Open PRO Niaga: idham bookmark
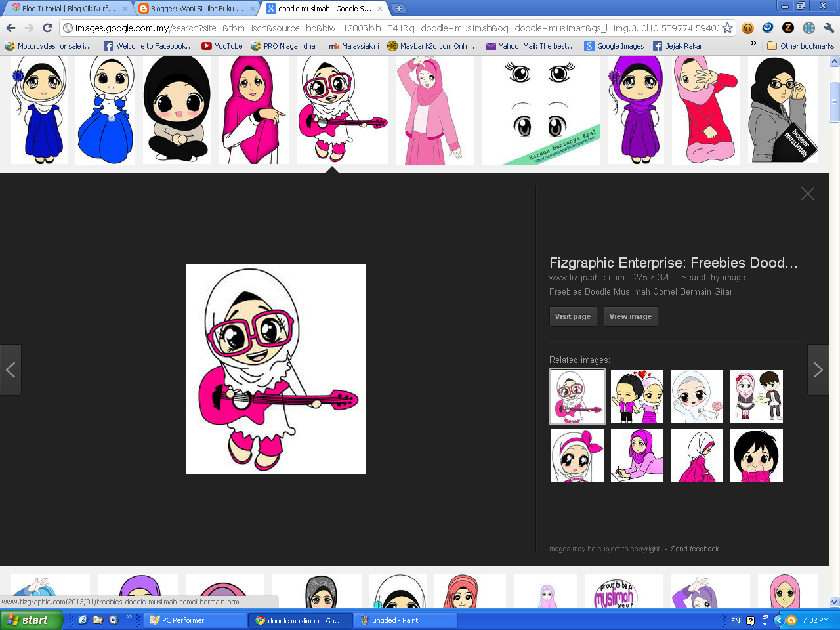This screenshot has height=630, width=840. 285,46
